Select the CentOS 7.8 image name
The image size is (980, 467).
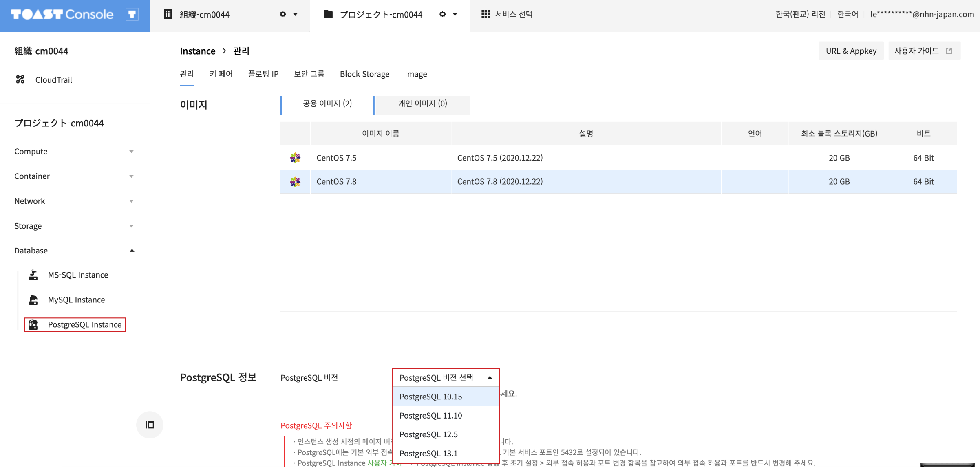[x=336, y=182]
